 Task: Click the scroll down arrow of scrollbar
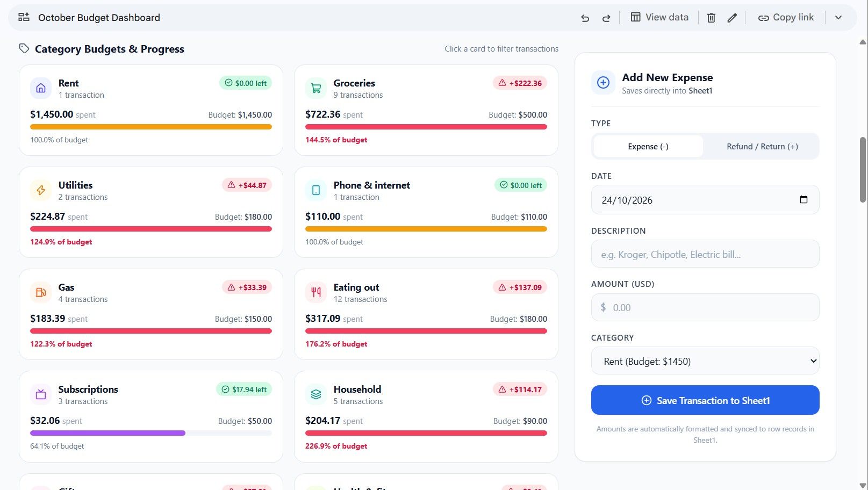[863, 486]
